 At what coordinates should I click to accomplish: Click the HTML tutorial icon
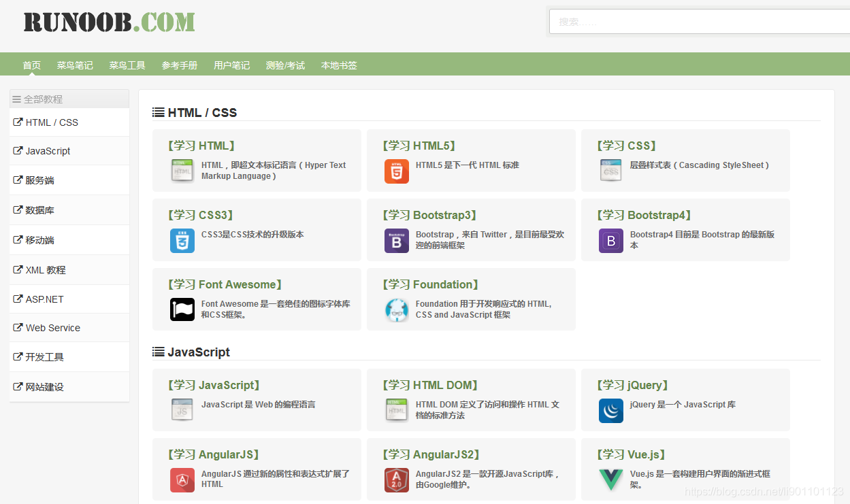point(182,170)
